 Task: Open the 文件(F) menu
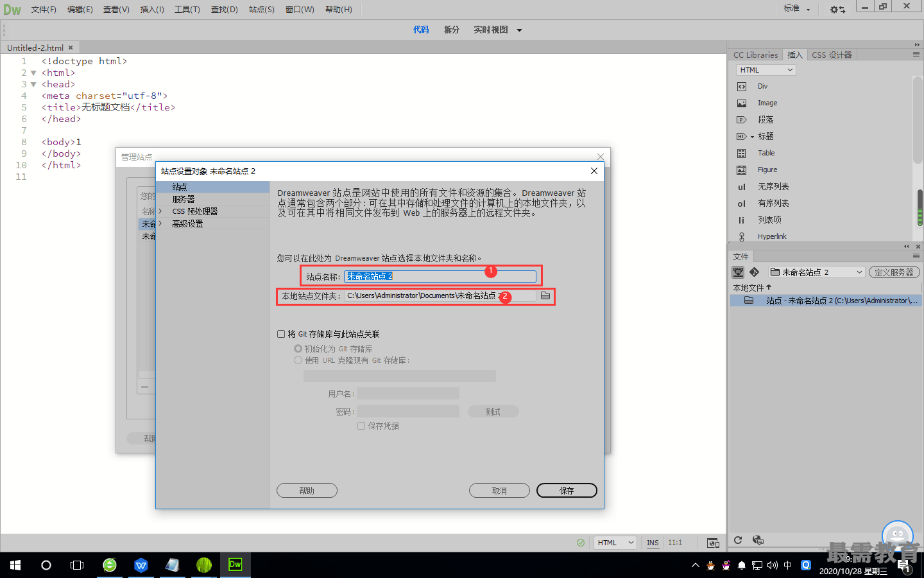(44, 10)
